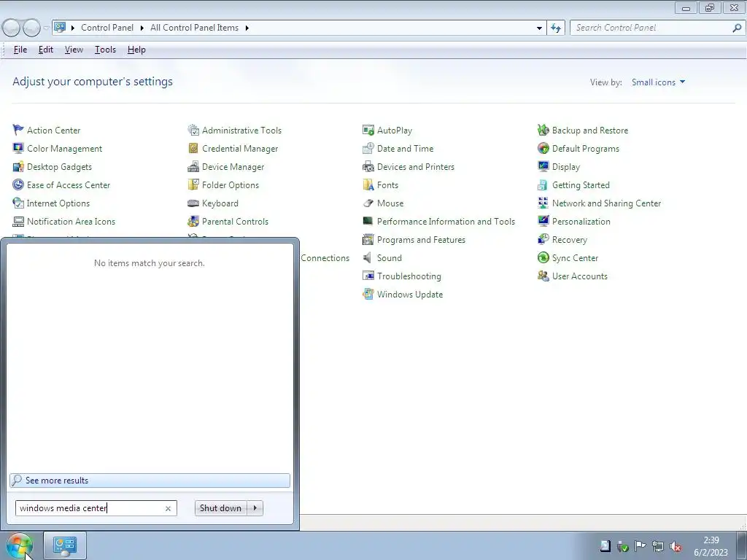Click the Mouse icon
This screenshot has height=560, width=747.
tap(368, 203)
